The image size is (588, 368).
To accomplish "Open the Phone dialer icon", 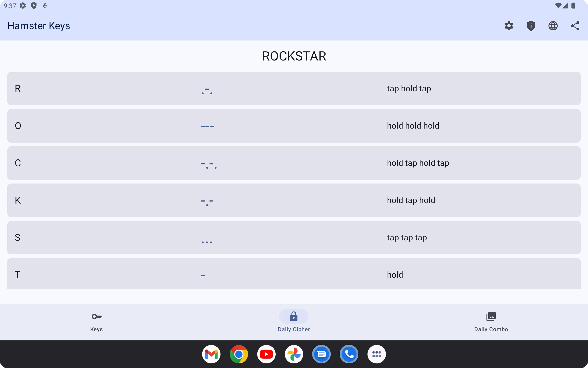I will [349, 354].
